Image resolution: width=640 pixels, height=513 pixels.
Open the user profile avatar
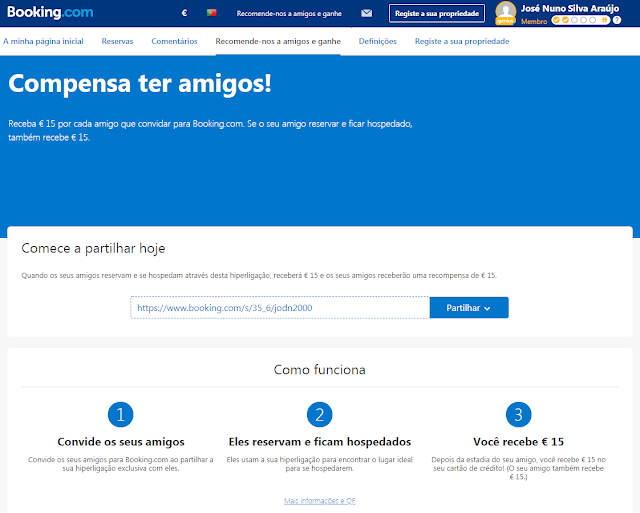point(505,13)
